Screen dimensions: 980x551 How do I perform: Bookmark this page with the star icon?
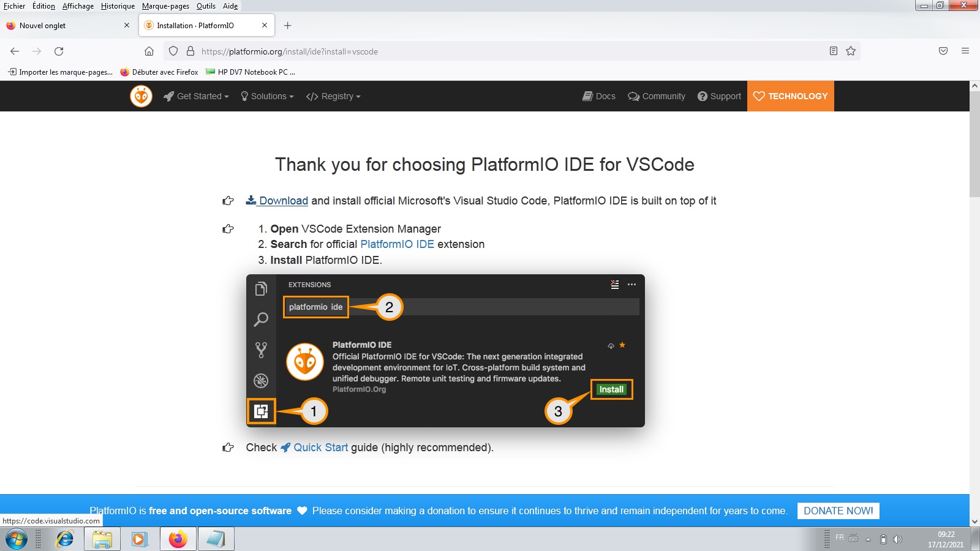pos(851,51)
